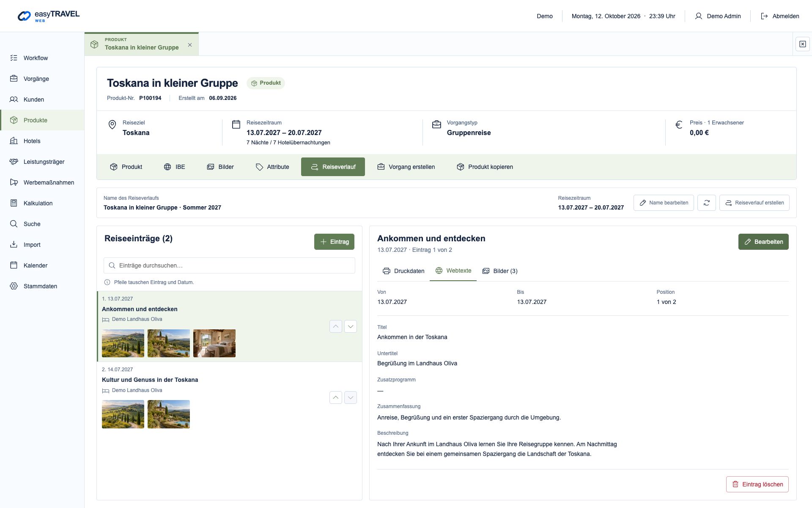Open Produkte in the sidebar
812x508 pixels.
point(42,120)
